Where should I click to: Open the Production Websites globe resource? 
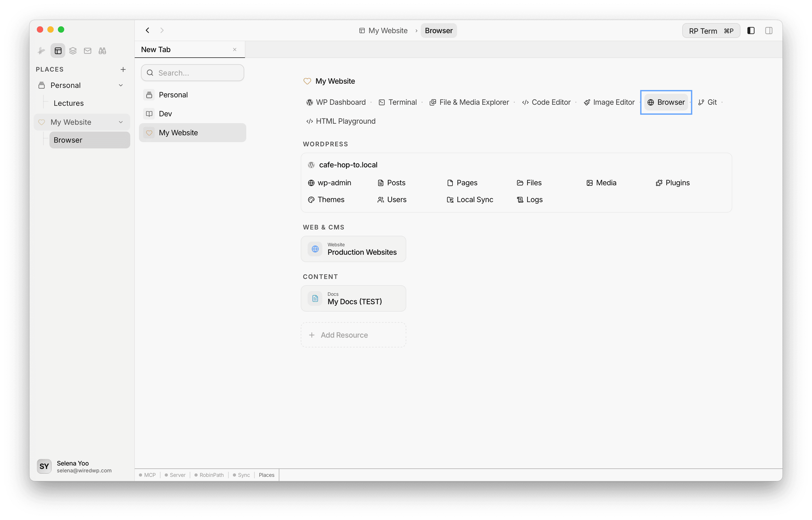[x=353, y=249]
